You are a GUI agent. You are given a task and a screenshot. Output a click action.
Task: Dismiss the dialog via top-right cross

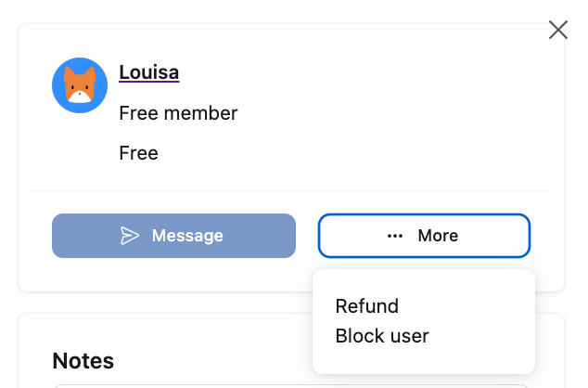pos(558,30)
